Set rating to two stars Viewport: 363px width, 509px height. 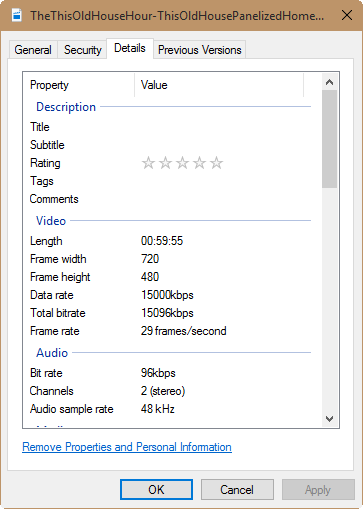pos(165,163)
